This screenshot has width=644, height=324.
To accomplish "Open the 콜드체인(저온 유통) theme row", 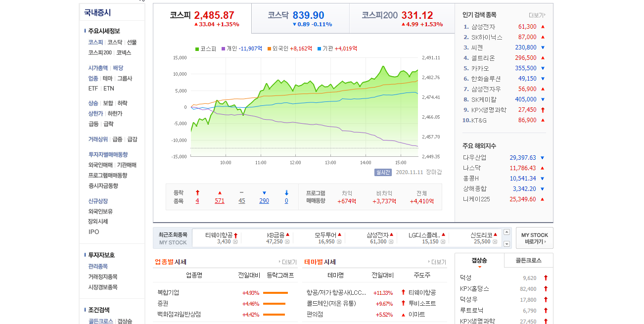I will [331, 304].
